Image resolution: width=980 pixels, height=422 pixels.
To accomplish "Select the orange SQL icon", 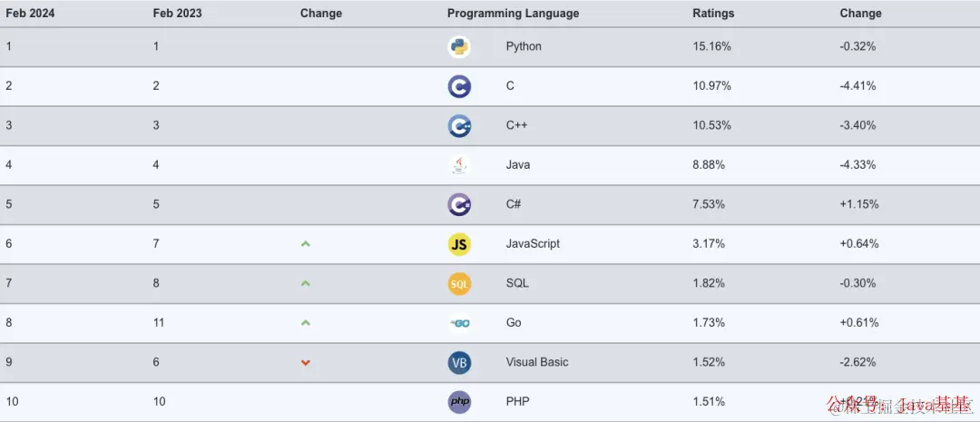I will pyautogui.click(x=459, y=284).
